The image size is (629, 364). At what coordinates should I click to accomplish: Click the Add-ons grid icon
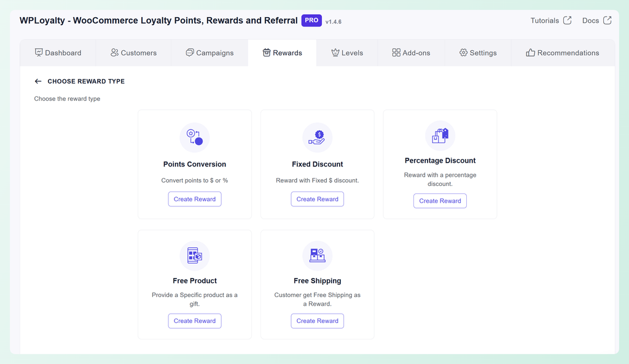click(396, 53)
